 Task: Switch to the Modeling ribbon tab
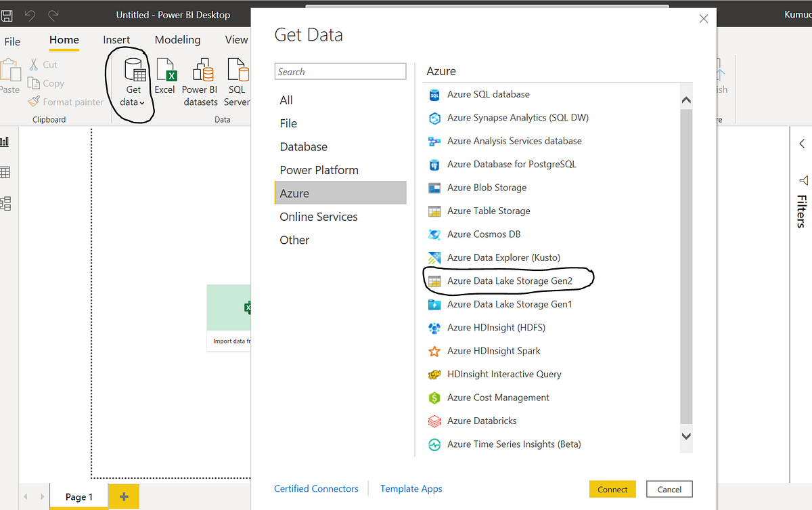[177, 40]
